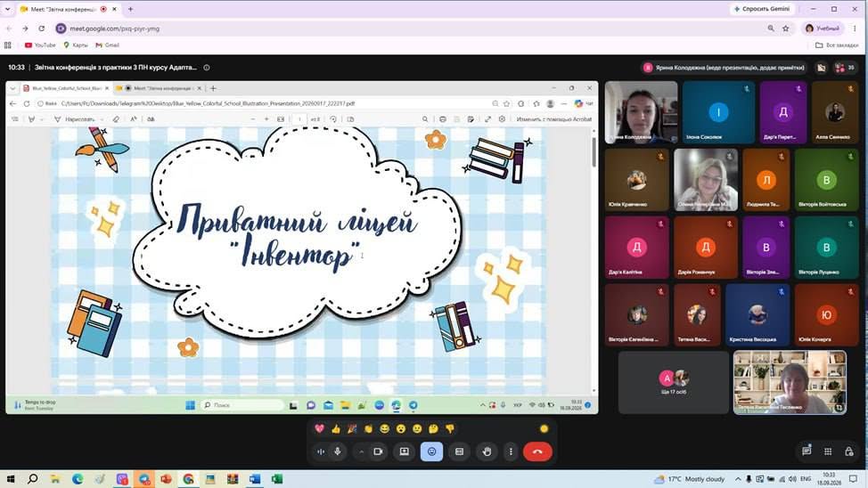Expand the tab search chevron

click(7, 9)
